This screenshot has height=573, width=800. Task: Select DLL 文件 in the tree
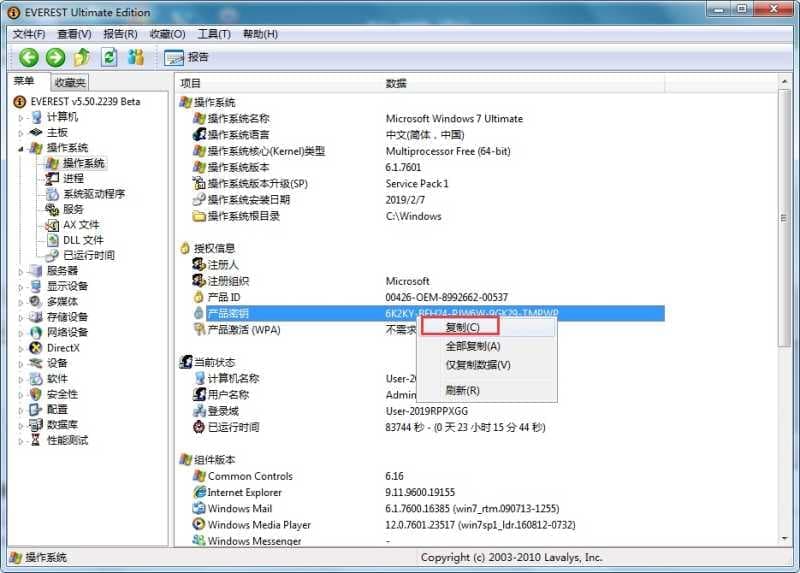point(82,240)
